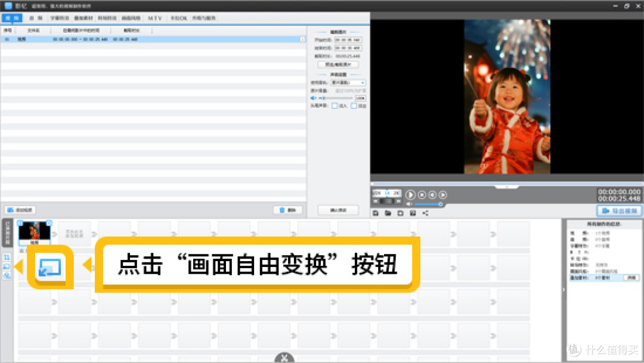Collapse the info panel using its side arrow

point(563,290)
